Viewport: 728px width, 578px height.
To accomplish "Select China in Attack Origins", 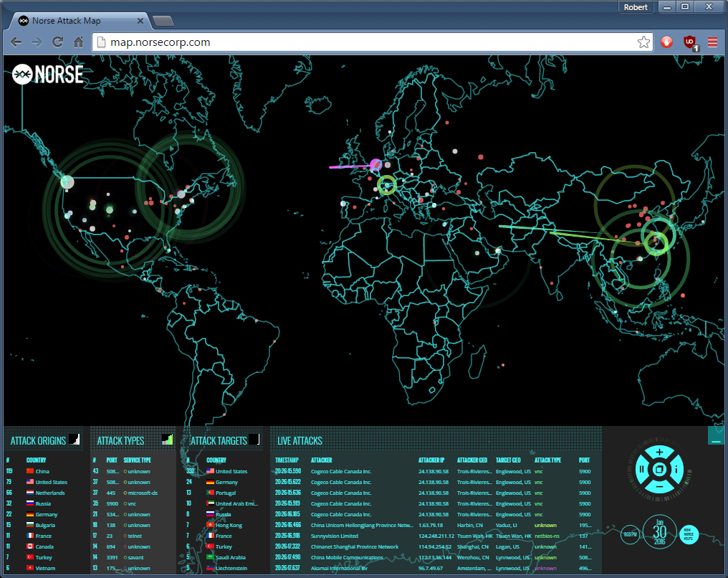I will 43,471.
